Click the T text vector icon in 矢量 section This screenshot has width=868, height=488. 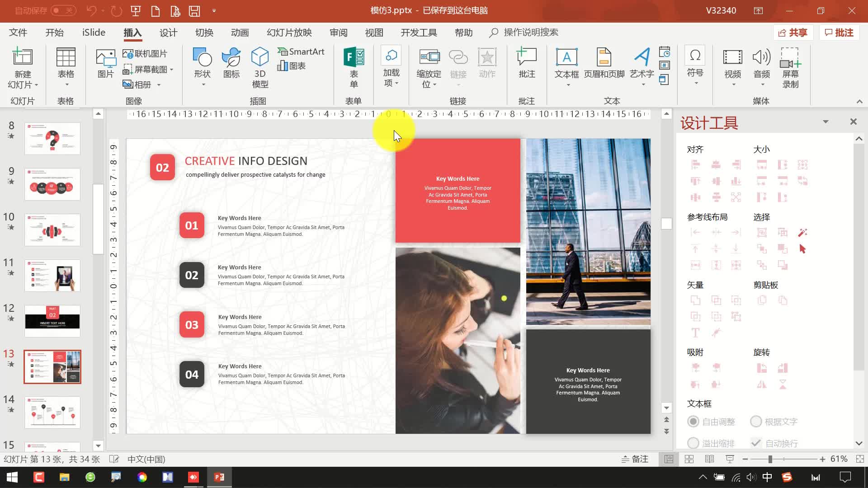695,333
